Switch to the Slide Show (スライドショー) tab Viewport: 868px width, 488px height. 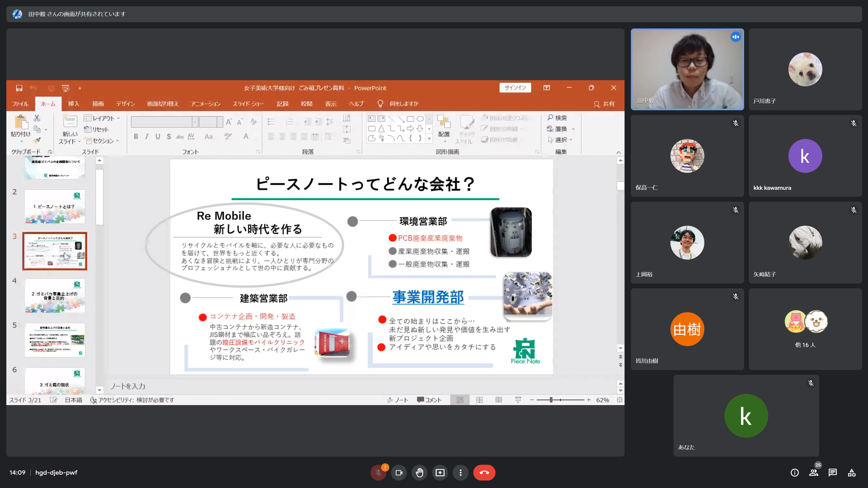(x=248, y=104)
